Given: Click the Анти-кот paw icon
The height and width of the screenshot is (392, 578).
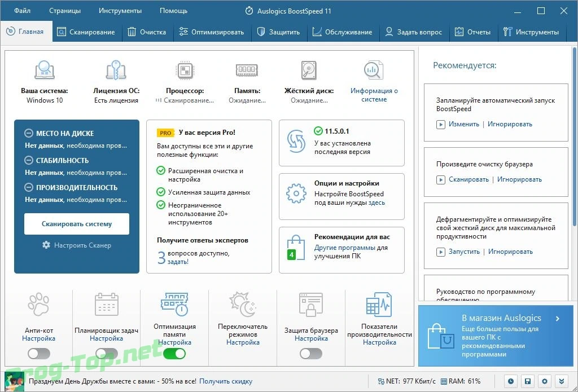Looking at the screenshot, I should tap(39, 305).
